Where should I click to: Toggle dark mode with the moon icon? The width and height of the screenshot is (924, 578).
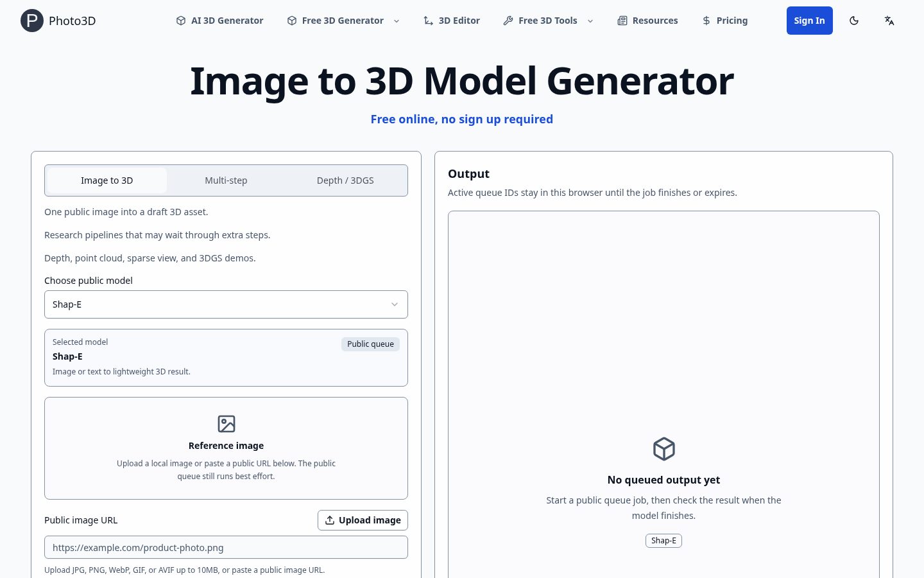coord(854,21)
